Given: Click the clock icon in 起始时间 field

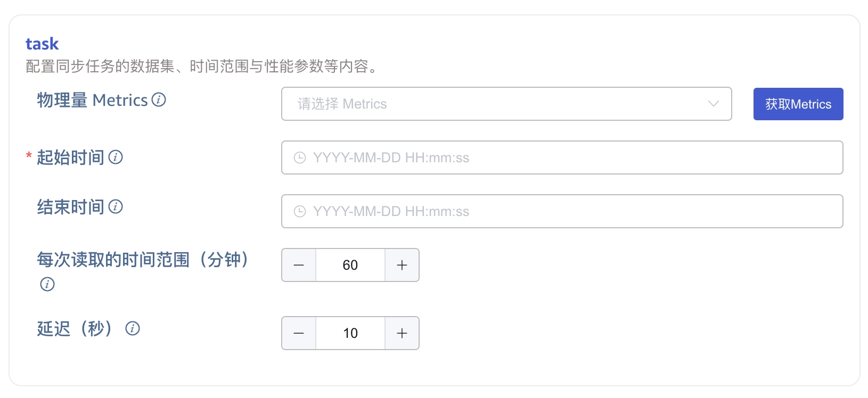Looking at the screenshot, I should 300,157.
